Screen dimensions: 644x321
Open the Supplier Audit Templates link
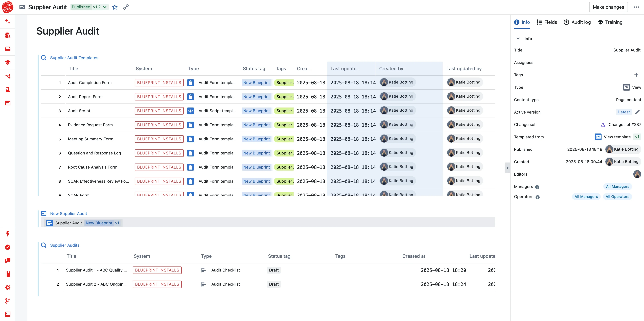point(74,58)
